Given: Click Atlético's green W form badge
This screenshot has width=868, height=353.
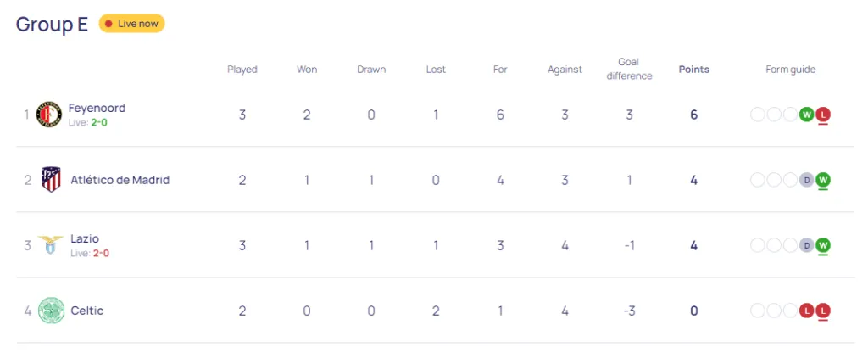Looking at the screenshot, I should click(x=822, y=180).
